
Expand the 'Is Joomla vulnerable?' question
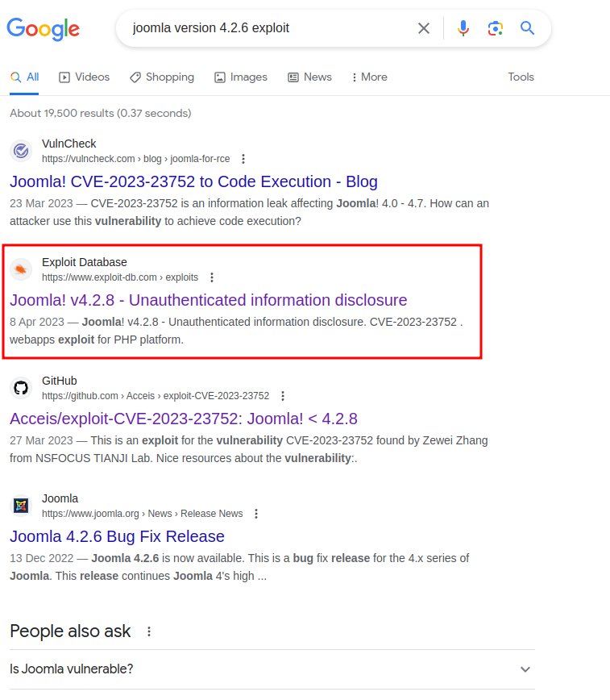525,669
